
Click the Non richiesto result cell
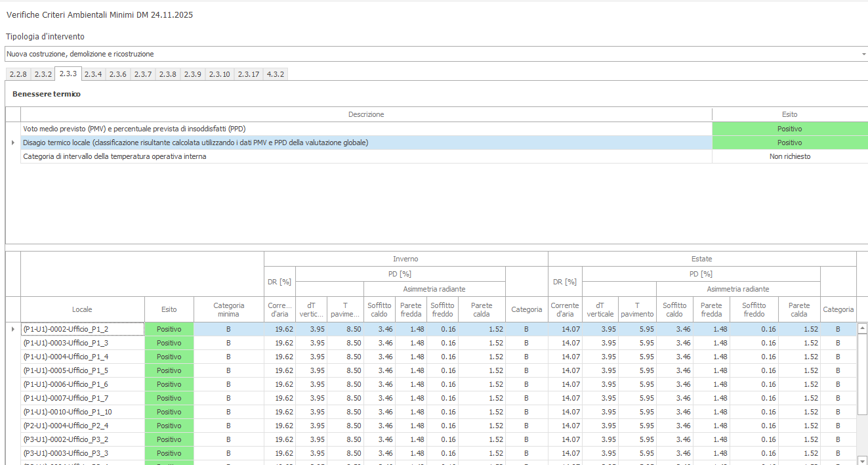coord(789,156)
